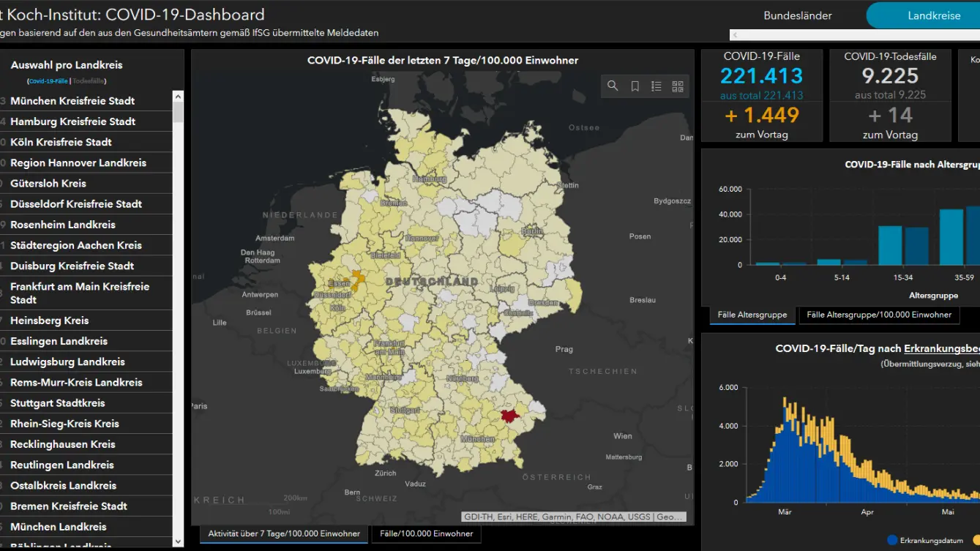This screenshot has height=551, width=980.
Task: Open the basemap gallery grid icon
Action: pyautogui.click(x=678, y=86)
